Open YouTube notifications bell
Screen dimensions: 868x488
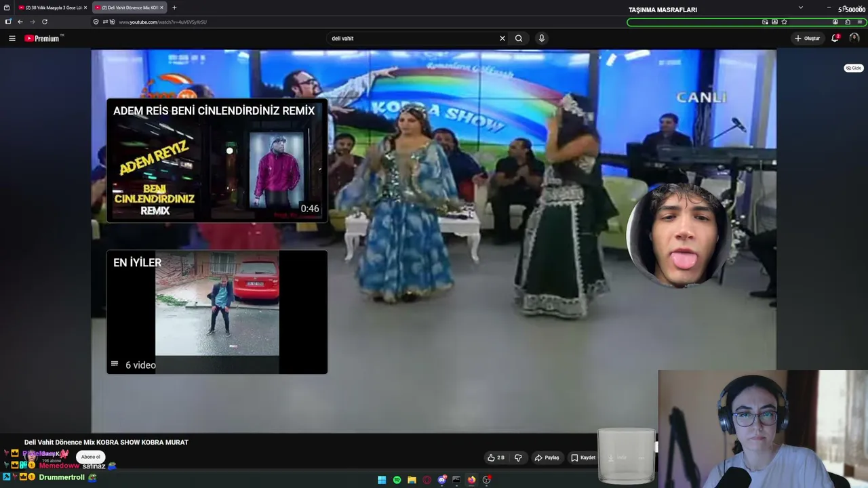(x=835, y=38)
